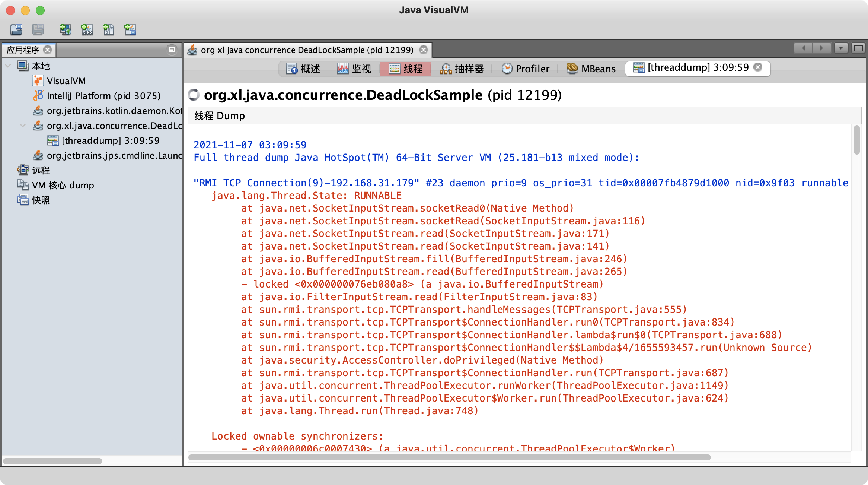
Task: Click the socketRead0(Native Method) stack frame
Action: [408, 208]
